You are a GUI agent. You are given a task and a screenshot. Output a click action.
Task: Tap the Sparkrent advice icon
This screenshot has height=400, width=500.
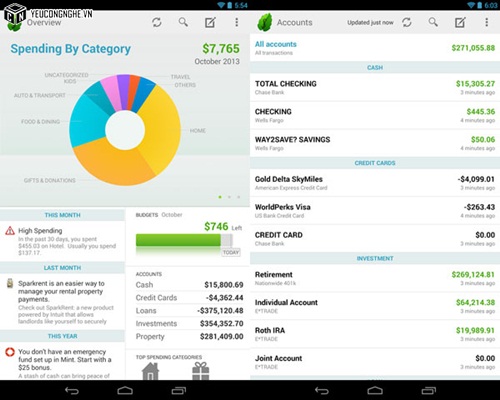click(x=10, y=284)
